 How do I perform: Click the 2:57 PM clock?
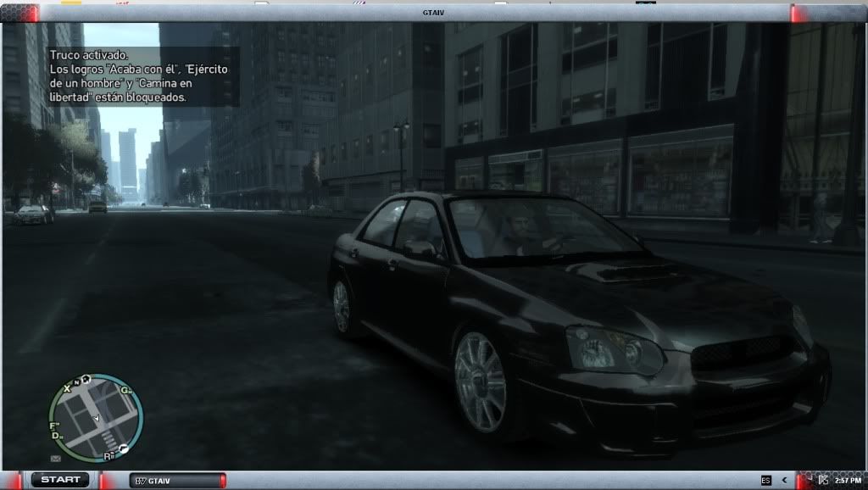pyautogui.click(x=849, y=481)
